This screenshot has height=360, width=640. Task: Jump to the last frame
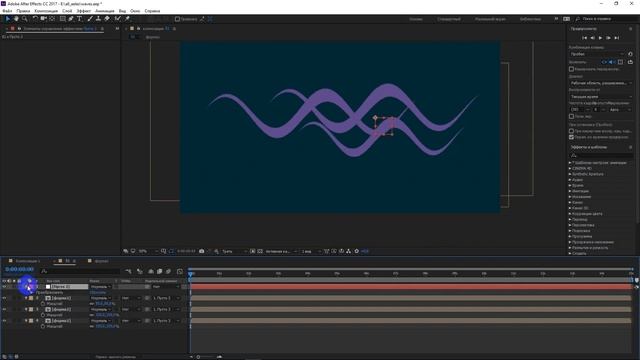[x=617, y=38]
